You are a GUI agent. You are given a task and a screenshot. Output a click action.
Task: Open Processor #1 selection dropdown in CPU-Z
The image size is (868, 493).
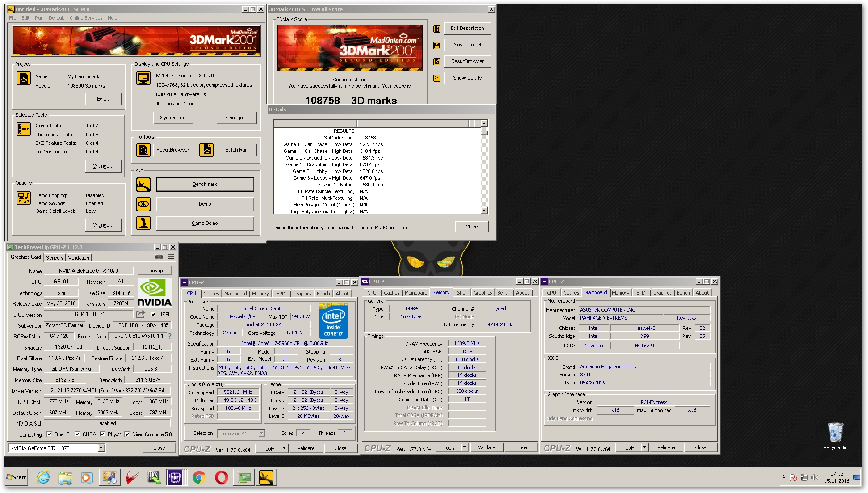[262, 433]
